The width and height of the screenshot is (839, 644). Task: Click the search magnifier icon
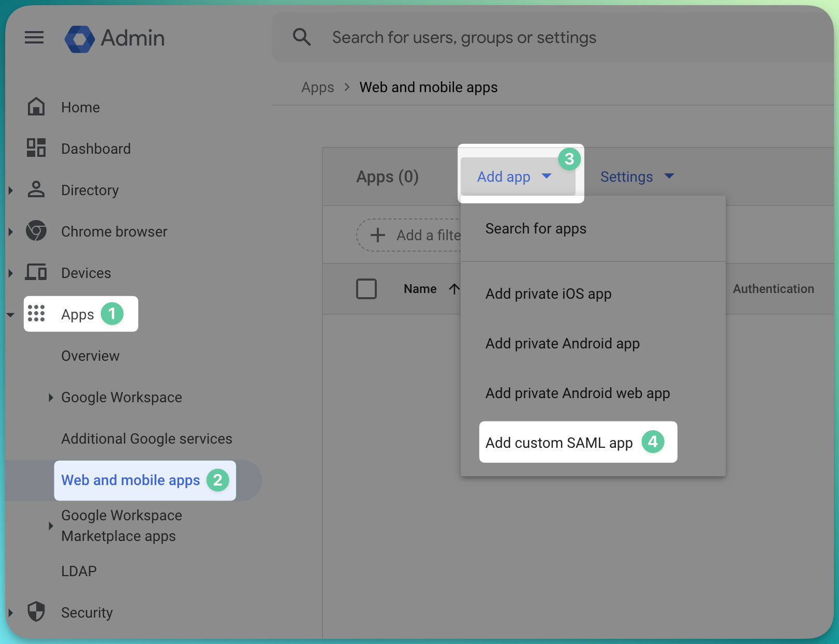(302, 37)
